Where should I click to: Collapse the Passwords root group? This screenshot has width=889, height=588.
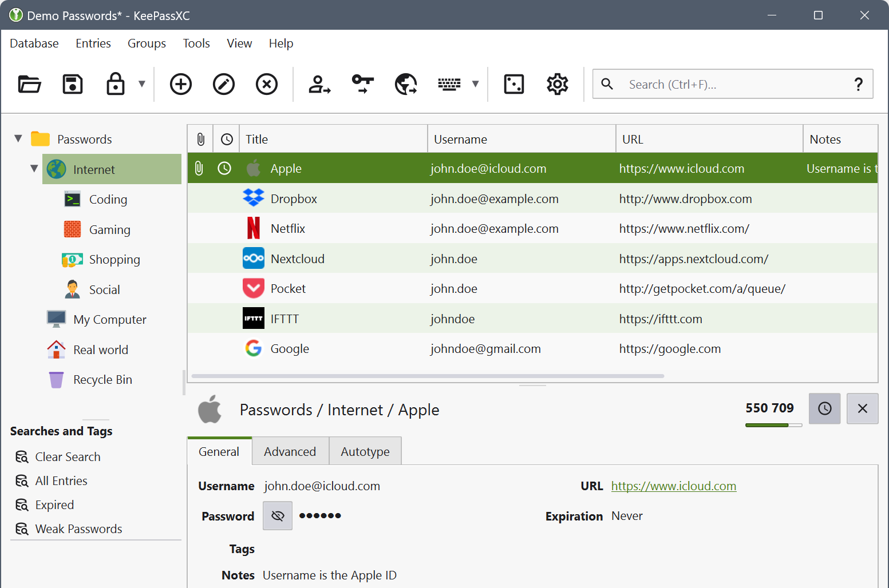[18, 138]
